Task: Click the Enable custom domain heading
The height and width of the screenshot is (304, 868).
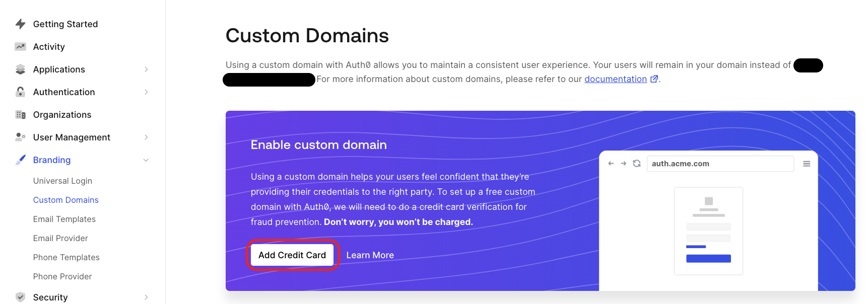Action: (x=319, y=145)
